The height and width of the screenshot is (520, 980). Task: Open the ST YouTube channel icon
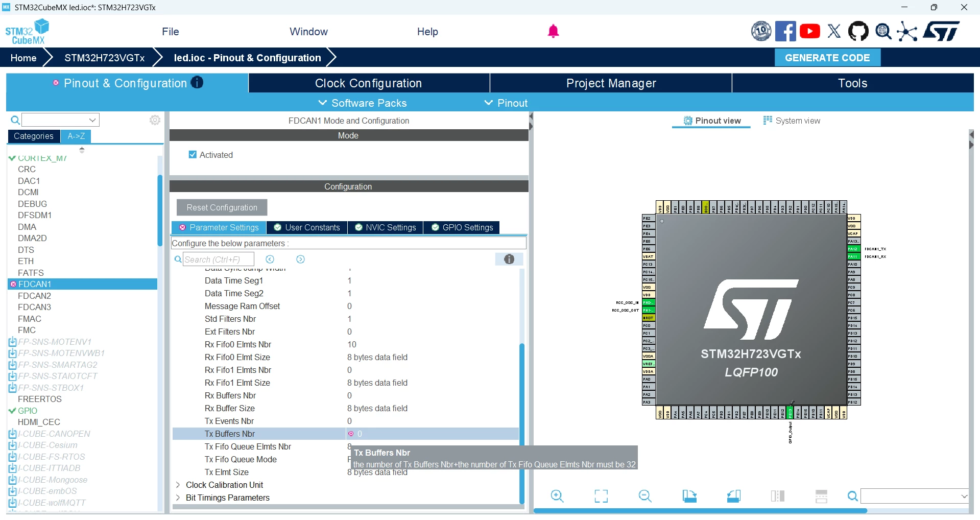810,31
